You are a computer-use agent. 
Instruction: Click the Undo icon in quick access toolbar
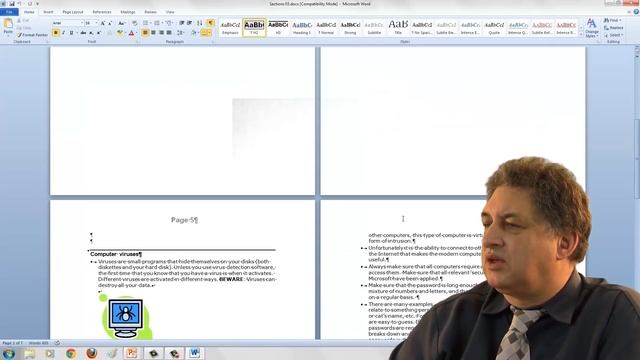pyautogui.click(x=19, y=4)
